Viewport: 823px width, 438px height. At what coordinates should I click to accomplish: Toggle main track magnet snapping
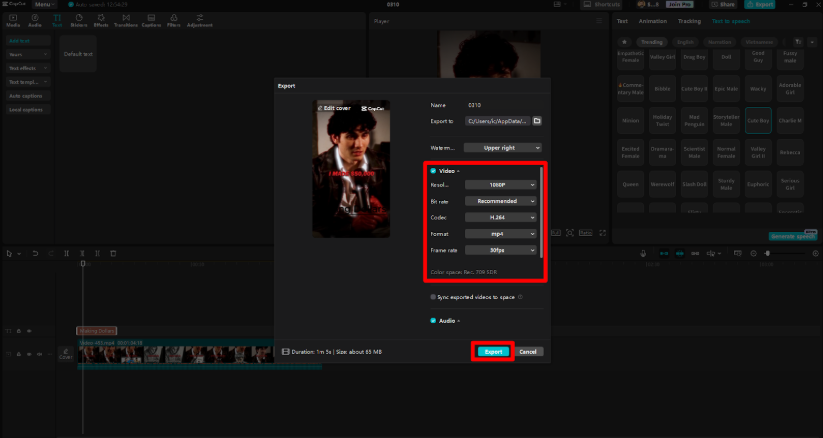pyautogui.click(x=664, y=253)
